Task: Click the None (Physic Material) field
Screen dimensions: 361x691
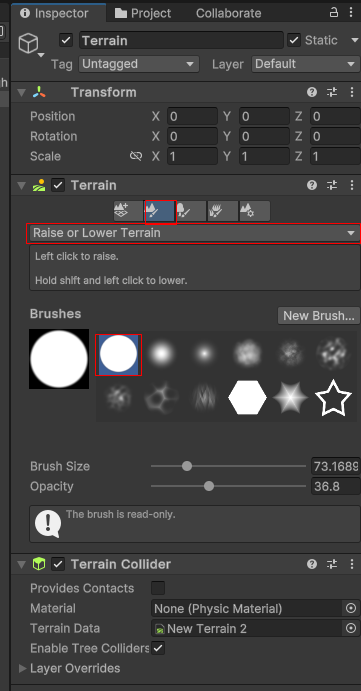Action: pyautogui.click(x=247, y=608)
